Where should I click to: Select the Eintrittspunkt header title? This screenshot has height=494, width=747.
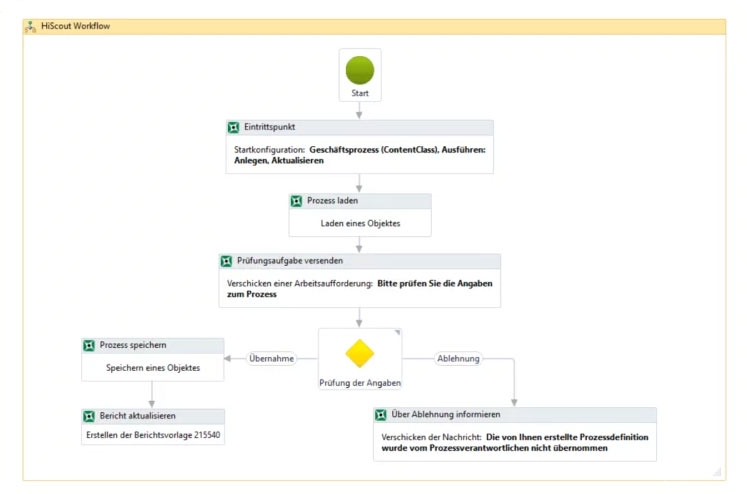pyautogui.click(x=270, y=128)
